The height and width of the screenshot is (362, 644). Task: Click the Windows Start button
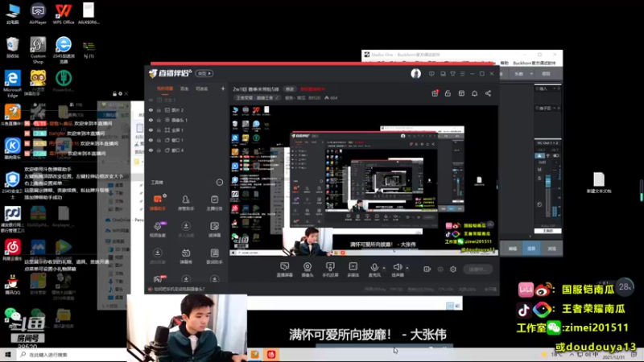tap(8, 354)
